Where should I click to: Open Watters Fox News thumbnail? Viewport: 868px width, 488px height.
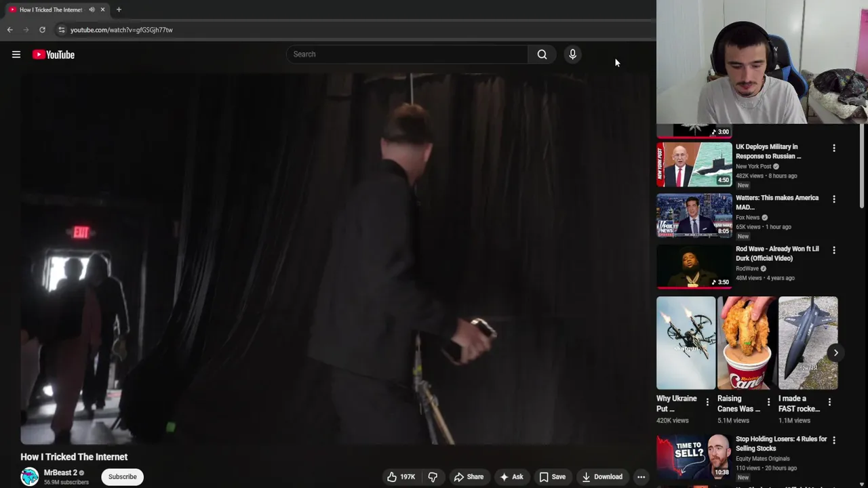coord(694,216)
